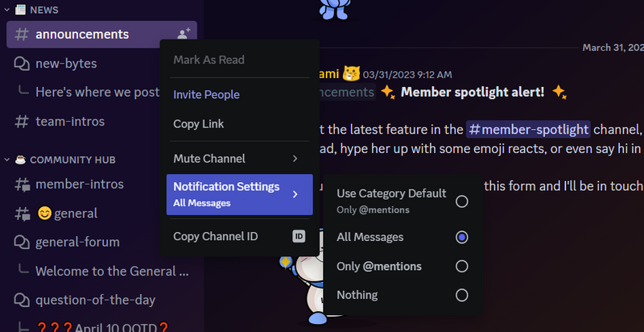The image size is (644, 332).
Task: Click the create invite icon beside announcements
Action: [184, 34]
